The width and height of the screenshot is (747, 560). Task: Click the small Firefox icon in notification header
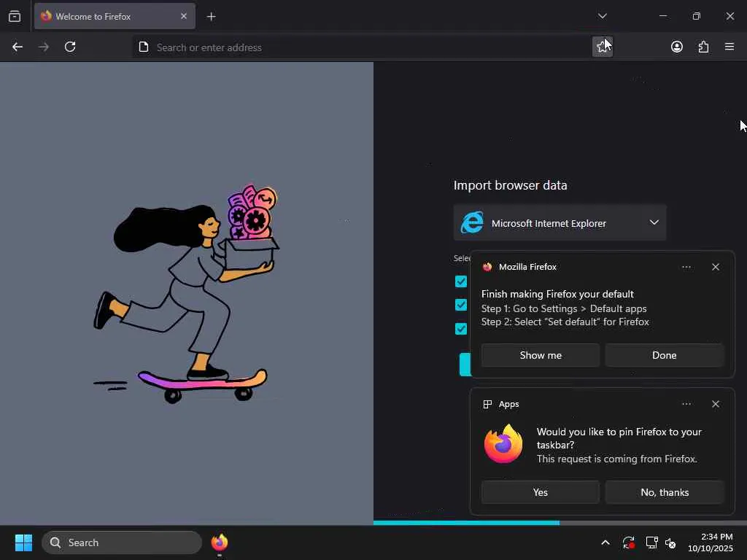point(487,267)
